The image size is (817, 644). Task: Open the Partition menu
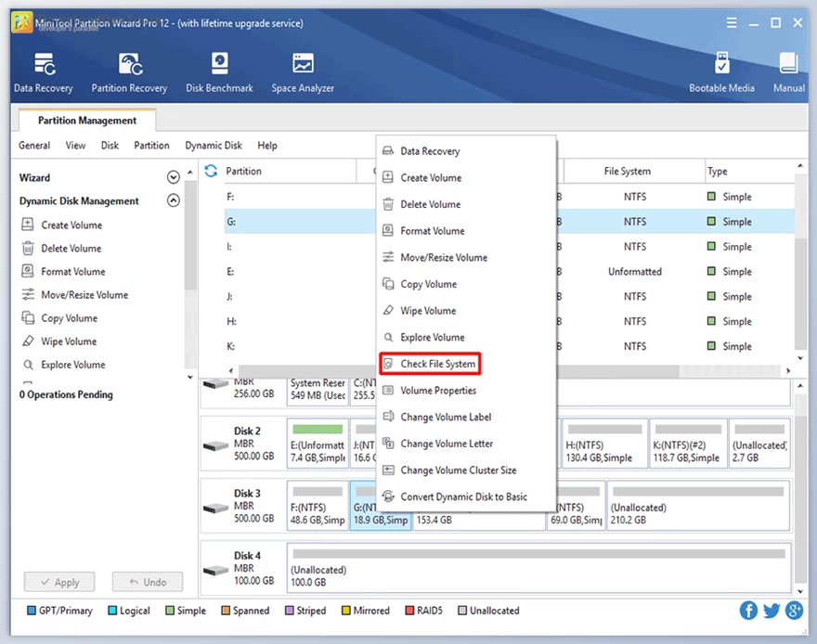click(x=151, y=146)
